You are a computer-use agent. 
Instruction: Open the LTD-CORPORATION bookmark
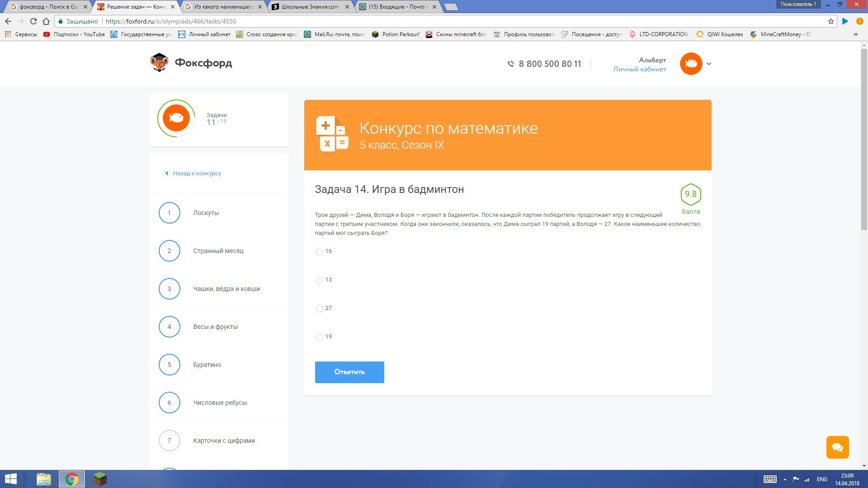(659, 34)
